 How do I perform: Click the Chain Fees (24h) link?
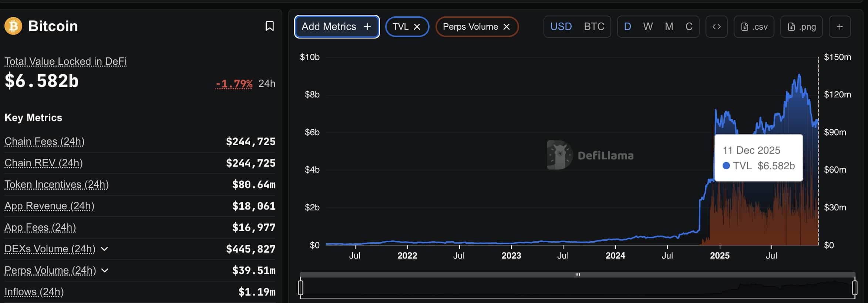44,141
